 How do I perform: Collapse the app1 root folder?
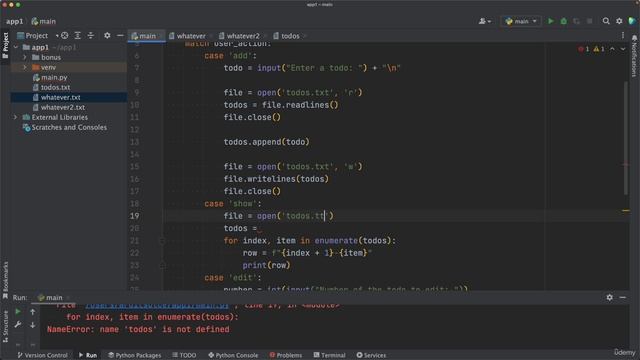pyautogui.click(x=16, y=47)
